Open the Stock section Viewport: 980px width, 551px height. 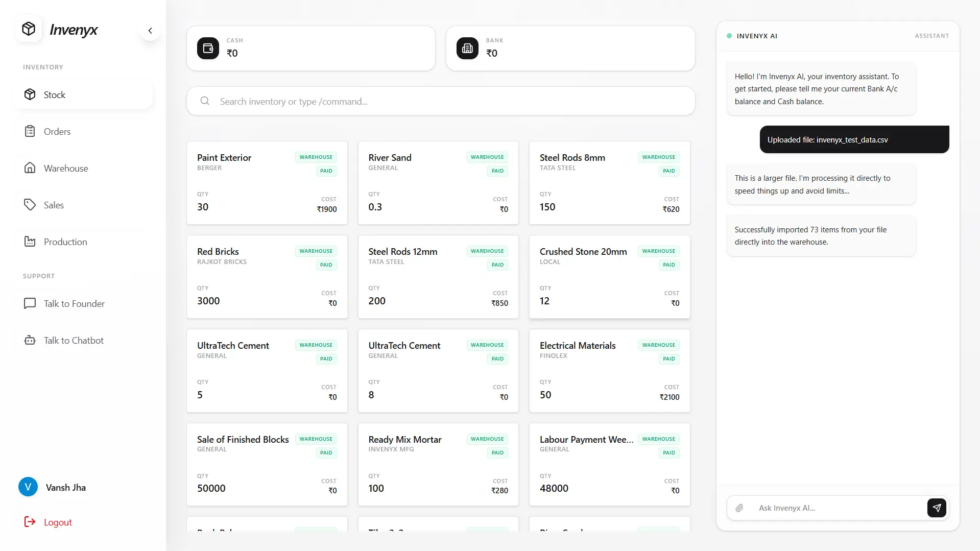pyautogui.click(x=84, y=94)
